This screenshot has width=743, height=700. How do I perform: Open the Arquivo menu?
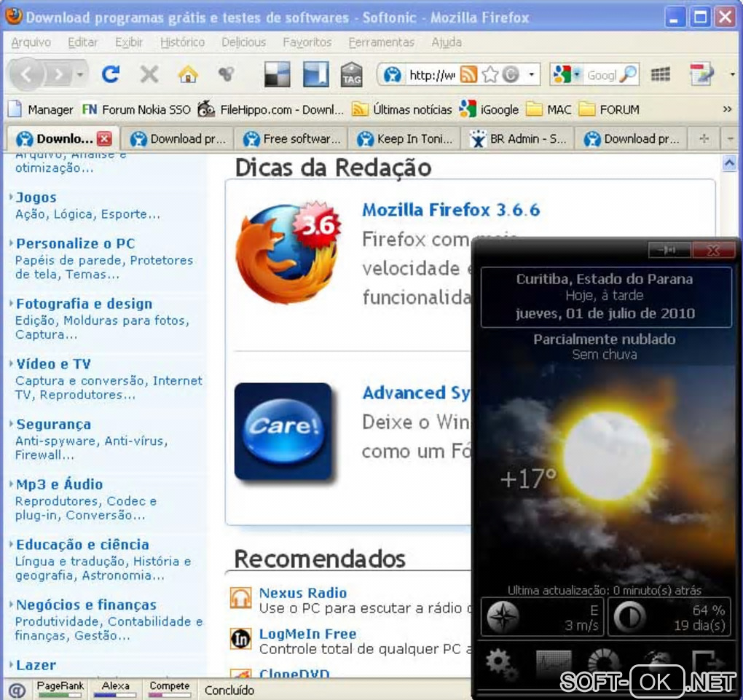click(x=31, y=43)
